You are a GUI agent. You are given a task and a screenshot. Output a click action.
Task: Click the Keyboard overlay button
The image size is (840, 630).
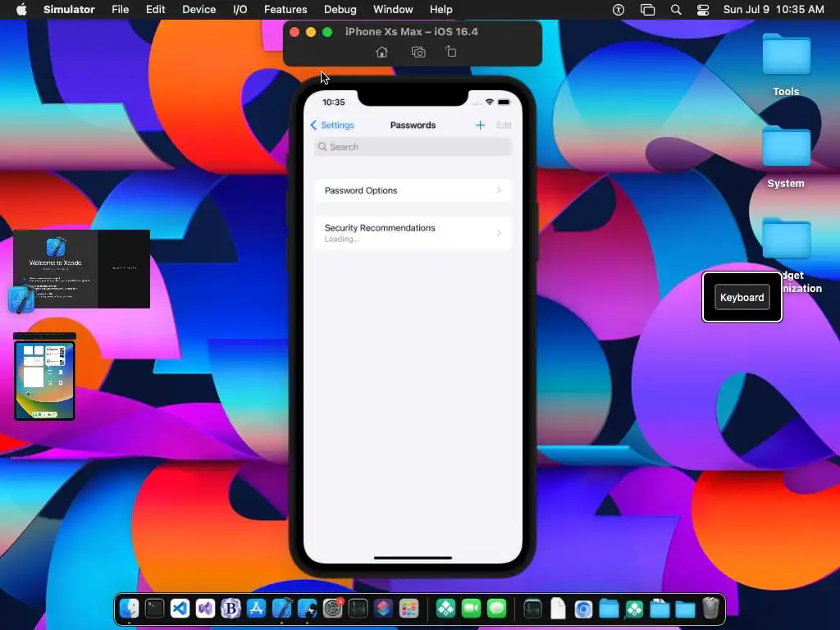point(742,297)
